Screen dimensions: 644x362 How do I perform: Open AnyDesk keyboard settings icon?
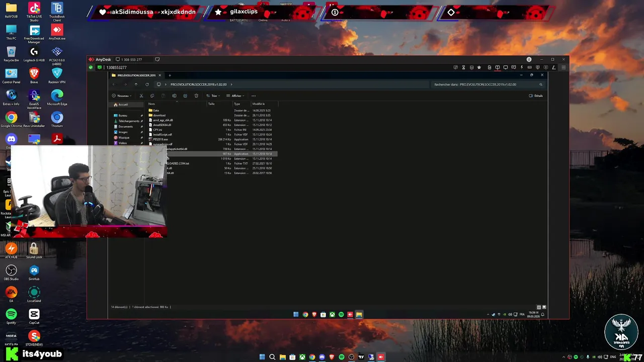pos(530,67)
